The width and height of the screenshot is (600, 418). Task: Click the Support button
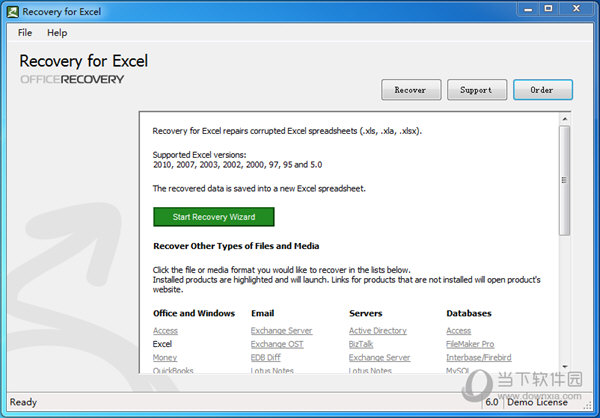477,90
